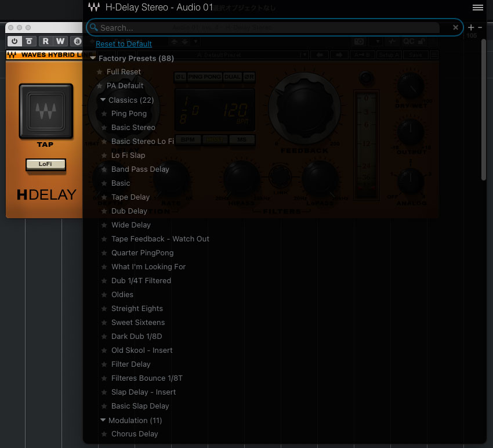This screenshot has width=493, height=448.
Task: Click the TAP tempo pad
Action: 46,111
